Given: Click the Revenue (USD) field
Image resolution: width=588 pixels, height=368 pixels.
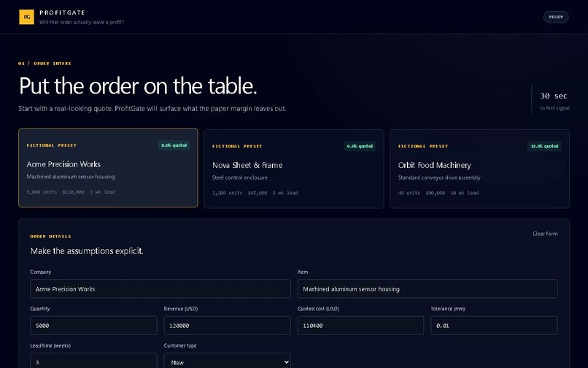Looking at the screenshot, I should 227,326.
